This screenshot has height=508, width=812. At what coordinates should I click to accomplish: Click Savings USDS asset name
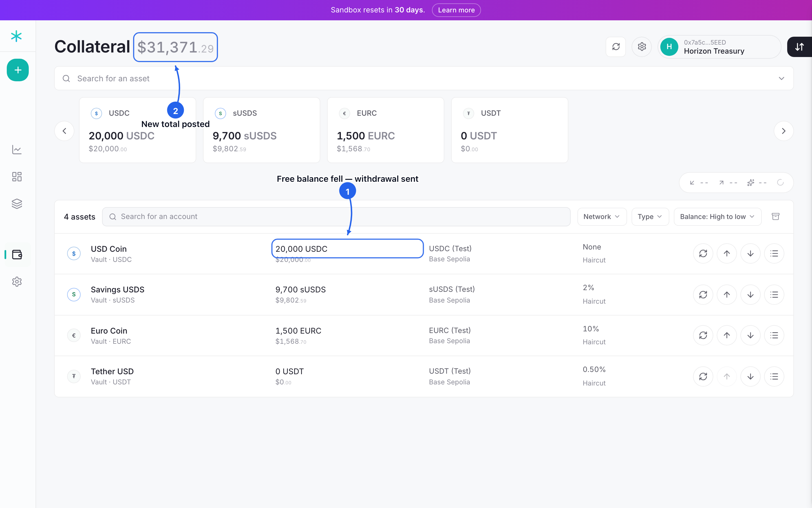[x=118, y=290]
